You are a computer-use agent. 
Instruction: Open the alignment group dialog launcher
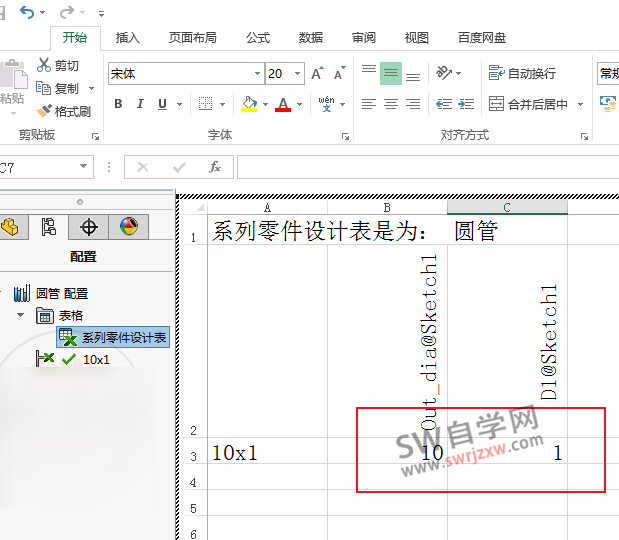point(584,137)
